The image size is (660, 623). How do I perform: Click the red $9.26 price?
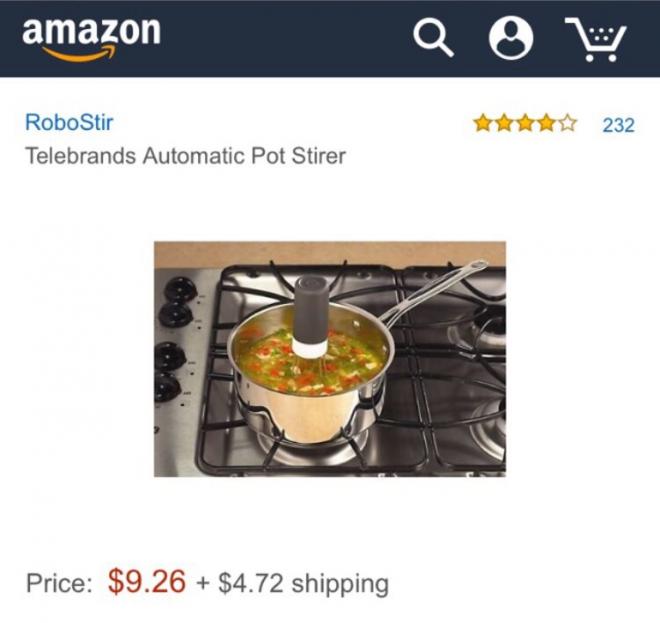(x=146, y=581)
